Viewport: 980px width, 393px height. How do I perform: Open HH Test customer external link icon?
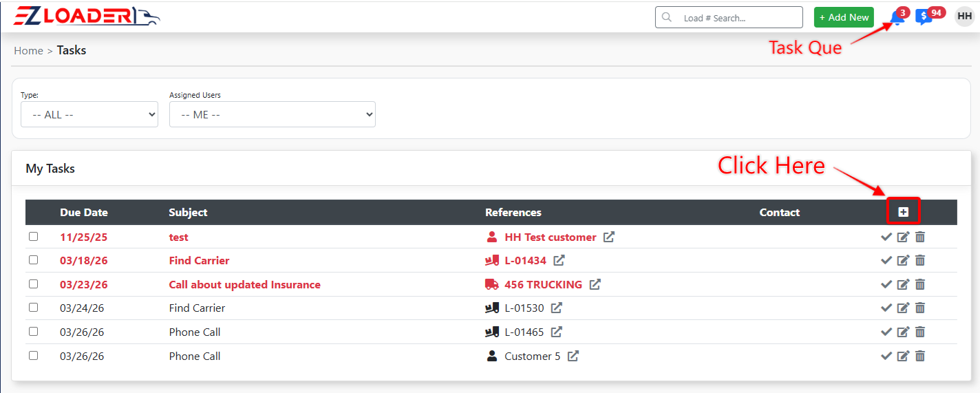tap(609, 237)
